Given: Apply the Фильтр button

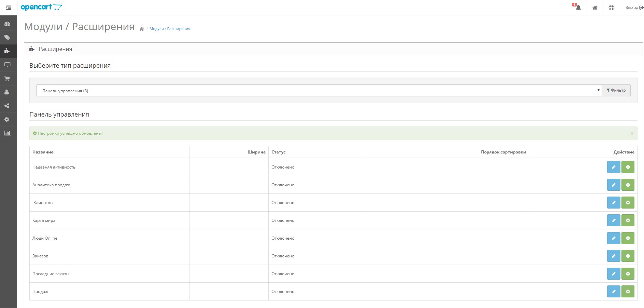Looking at the screenshot, I should pos(616,91).
